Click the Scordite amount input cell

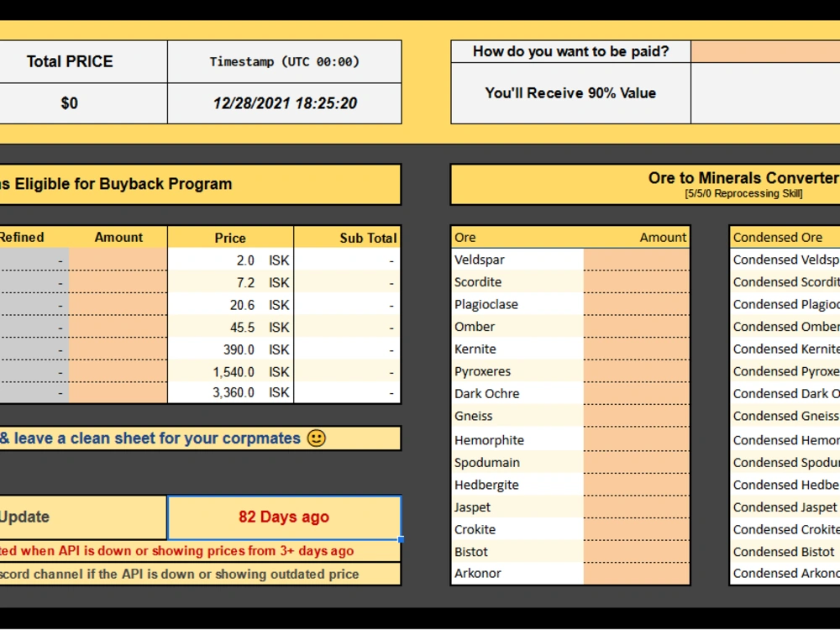[637, 281]
